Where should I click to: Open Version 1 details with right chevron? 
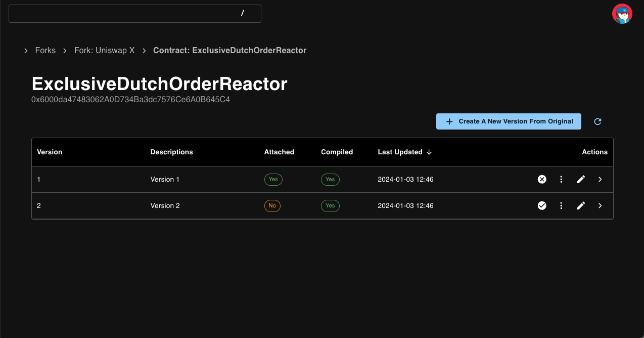(600, 179)
